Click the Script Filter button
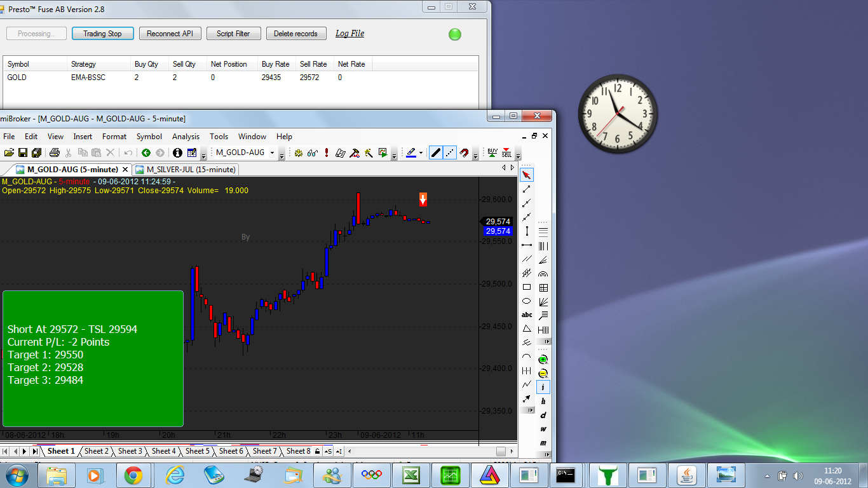 point(233,34)
